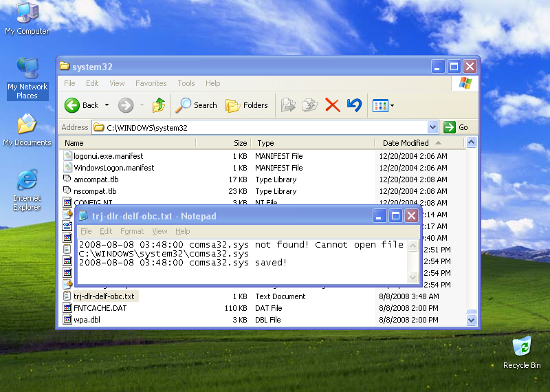Click the Notepad scrollbar down arrow
Viewport: 550px width, 392px height.
coord(413,278)
